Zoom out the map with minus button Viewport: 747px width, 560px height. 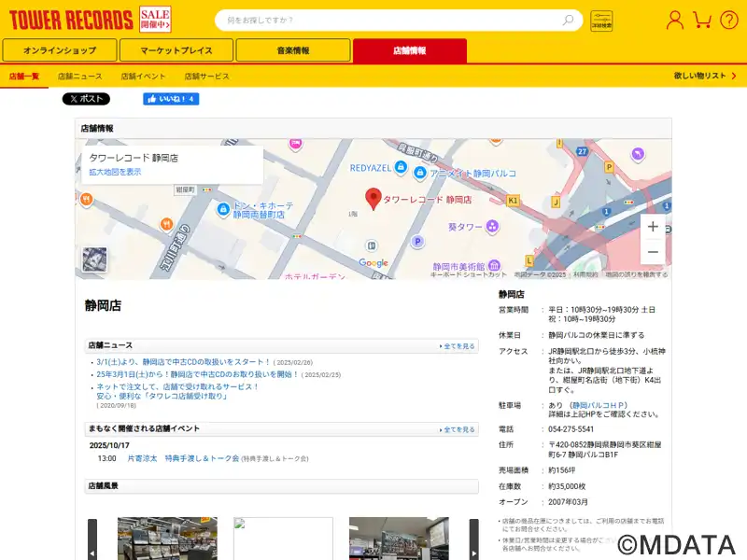[x=653, y=251]
